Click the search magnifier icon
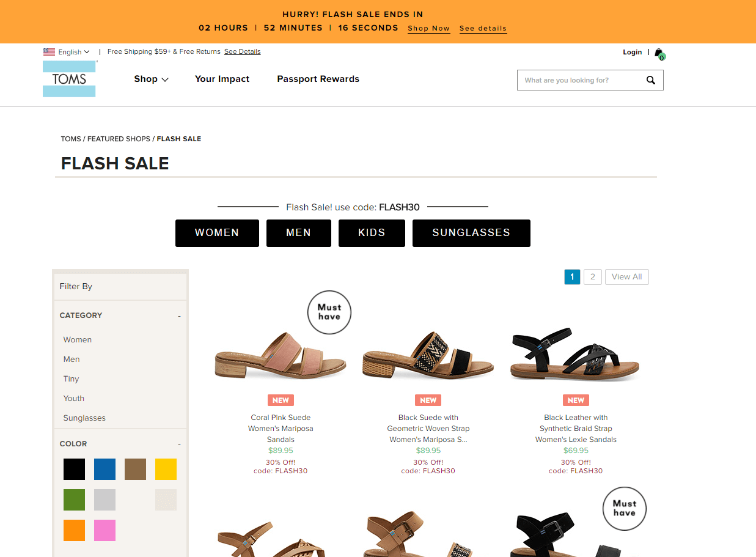 pyautogui.click(x=650, y=80)
